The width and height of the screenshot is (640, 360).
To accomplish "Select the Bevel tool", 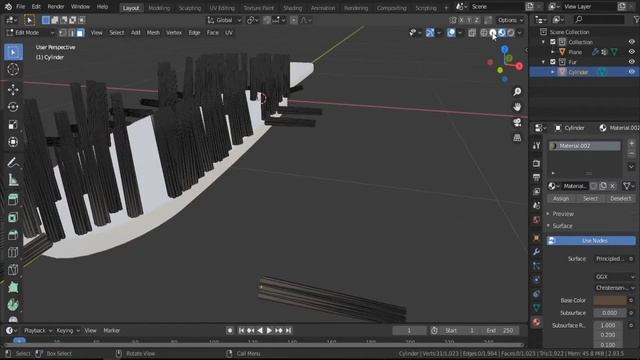I will pos(13,235).
